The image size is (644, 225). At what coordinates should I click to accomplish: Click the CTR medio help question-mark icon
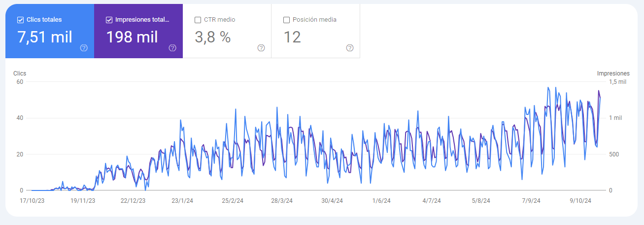pyautogui.click(x=261, y=48)
